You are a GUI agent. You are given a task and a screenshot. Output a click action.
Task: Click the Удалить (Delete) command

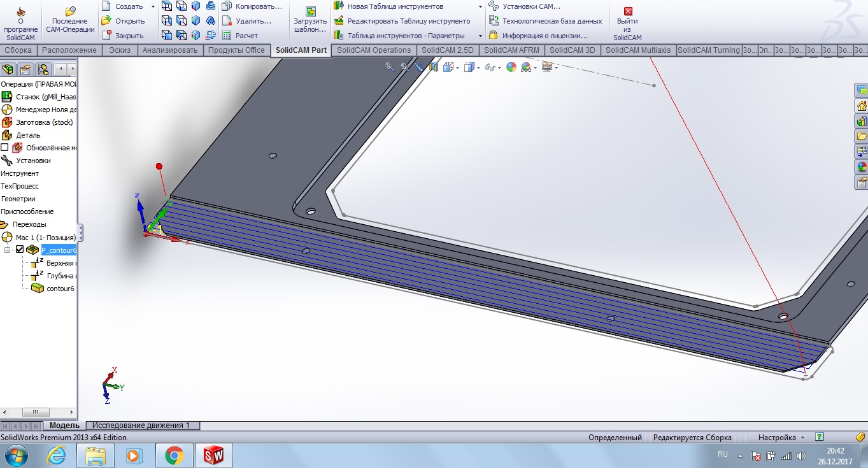pos(247,21)
